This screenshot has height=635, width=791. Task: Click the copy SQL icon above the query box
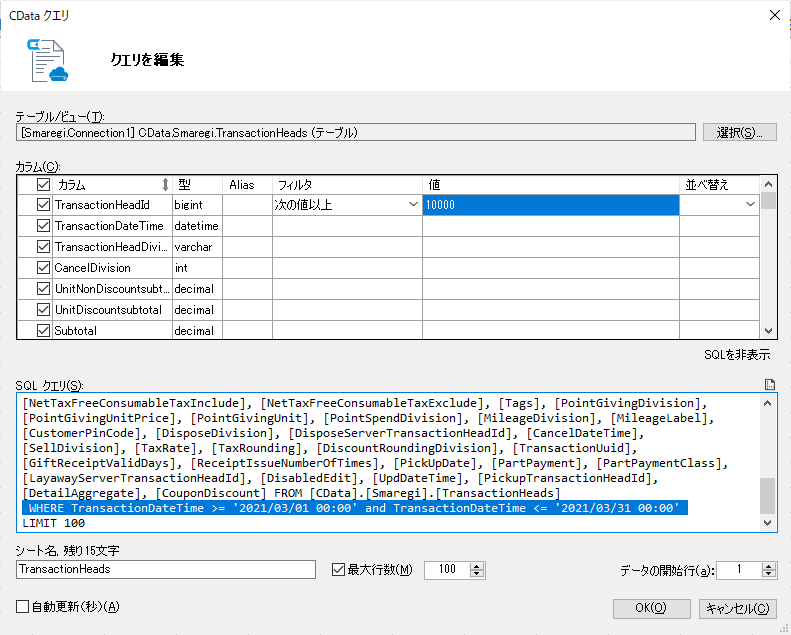pyautogui.click(x=770, y=385)
